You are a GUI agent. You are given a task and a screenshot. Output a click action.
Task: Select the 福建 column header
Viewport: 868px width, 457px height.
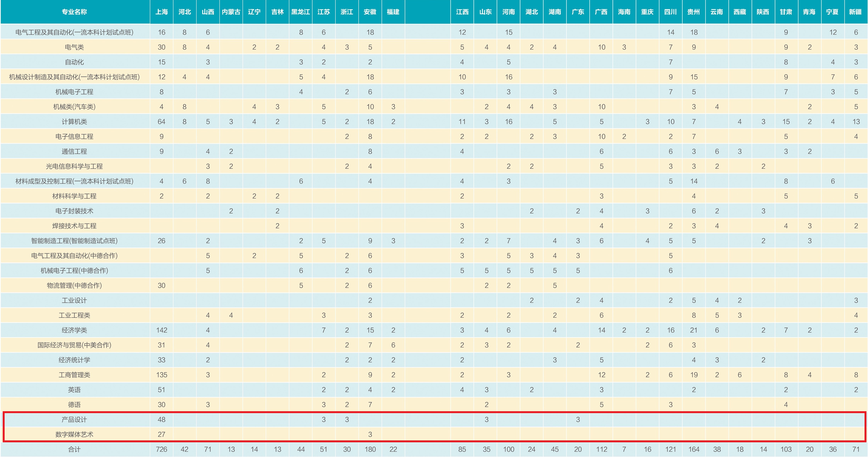click(393, 12)
